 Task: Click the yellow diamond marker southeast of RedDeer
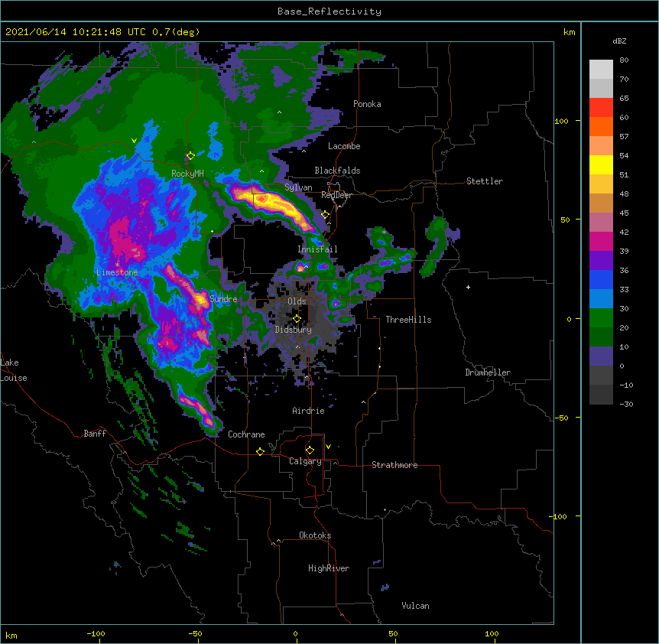click(x=325, y=215)
